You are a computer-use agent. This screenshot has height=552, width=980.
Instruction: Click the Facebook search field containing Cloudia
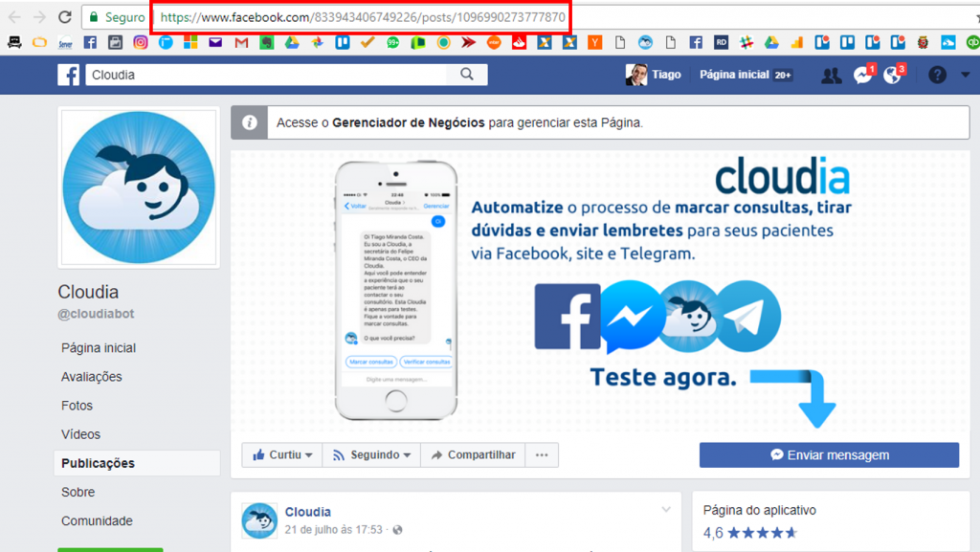266,75
